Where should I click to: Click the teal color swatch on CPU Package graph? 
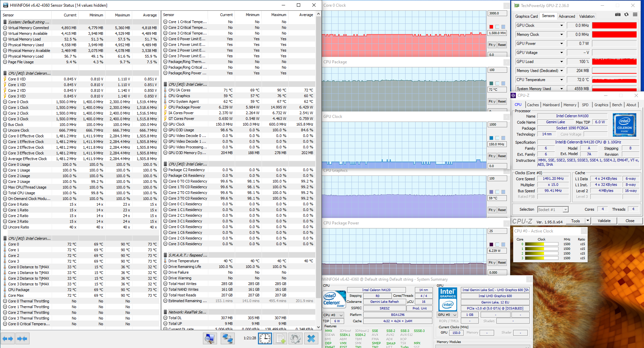pos(491,83)
